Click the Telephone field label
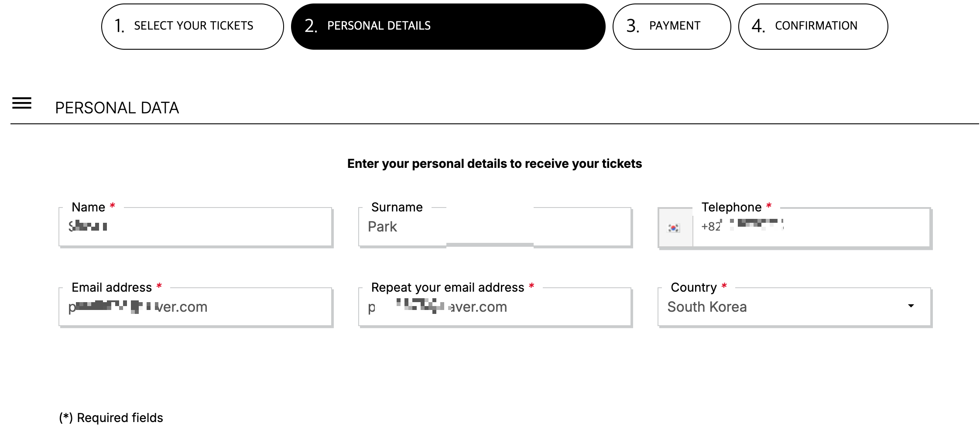This screenshot has width=980, height=429. pyautogui.click(x=731, y=207)
